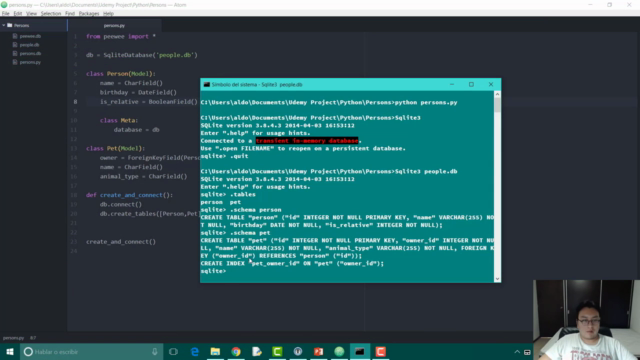
Task: Click persons.py file name in status bar
Action: click(13, 338)
